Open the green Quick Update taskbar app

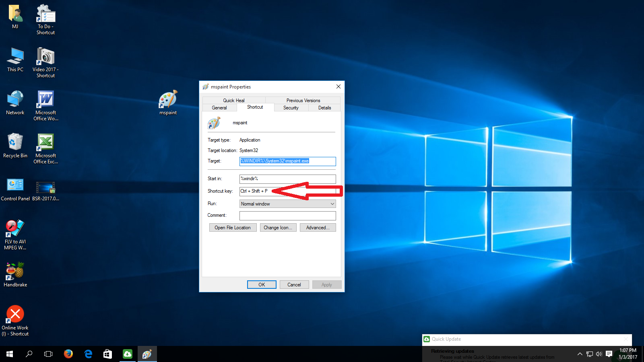[128, 354]
